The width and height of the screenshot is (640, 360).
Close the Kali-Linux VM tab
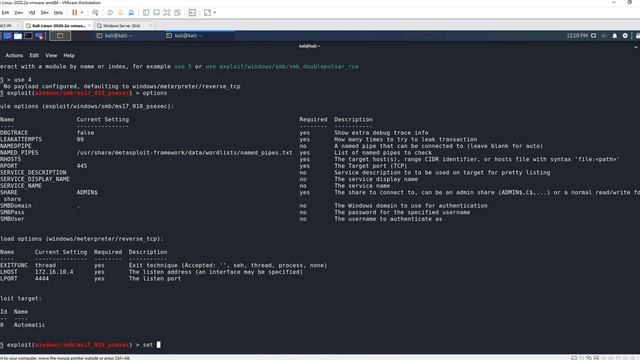[x=89, y=25]
